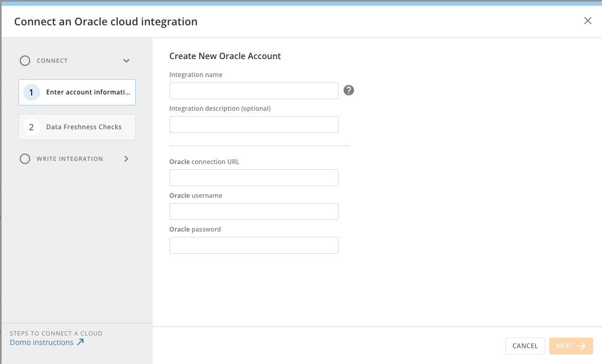Open the Domo instructions link
The height and width of the screenshot is (364, 602).
(x=42, y=342)
